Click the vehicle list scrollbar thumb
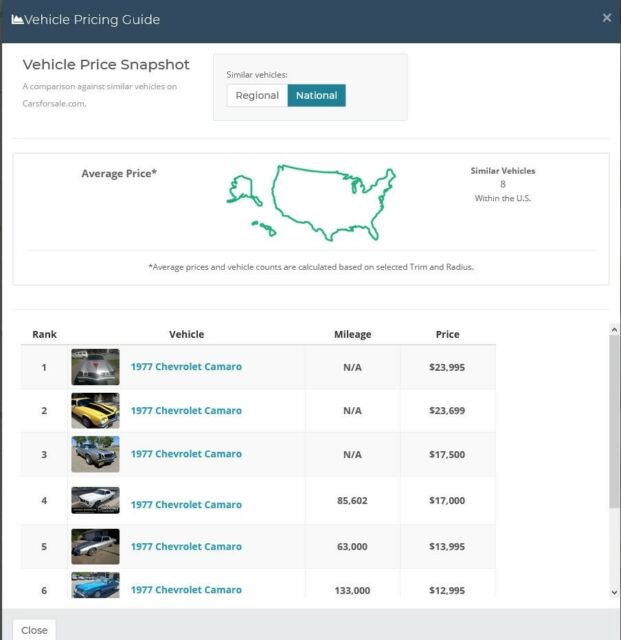Viewport: 621px width, 640px height. (614, 421)
